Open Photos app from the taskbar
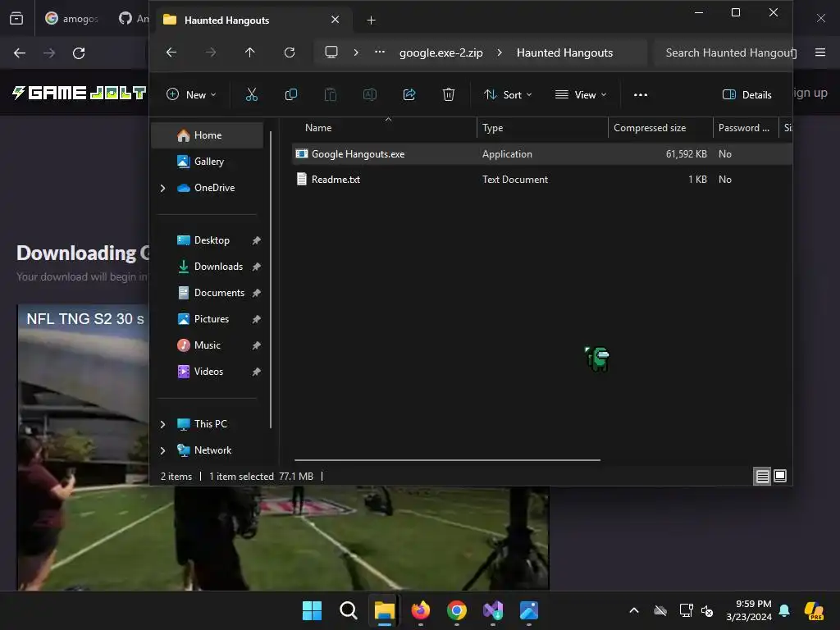Viewport: 840px width, 630px height. pos(529,610)
